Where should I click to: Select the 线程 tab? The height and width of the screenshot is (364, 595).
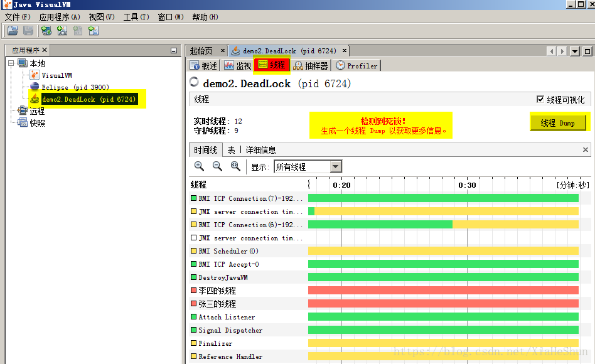point(272,65)
